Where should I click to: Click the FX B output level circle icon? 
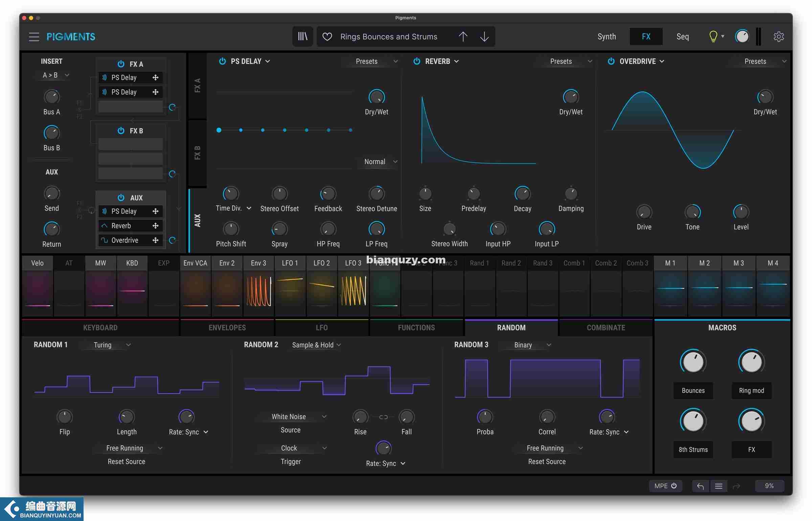[172, 174]
